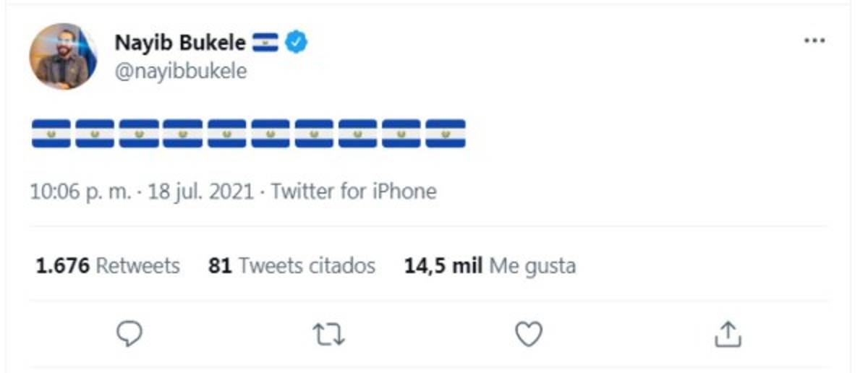The height and width of the screenshot is (373, 868).
Task: Click the Nayib Bukele display name
Action: pos(179,43)
